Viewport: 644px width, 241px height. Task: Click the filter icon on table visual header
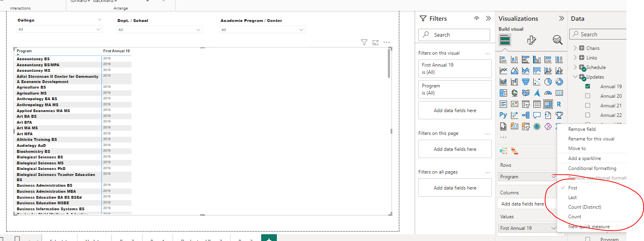point(364,42)
